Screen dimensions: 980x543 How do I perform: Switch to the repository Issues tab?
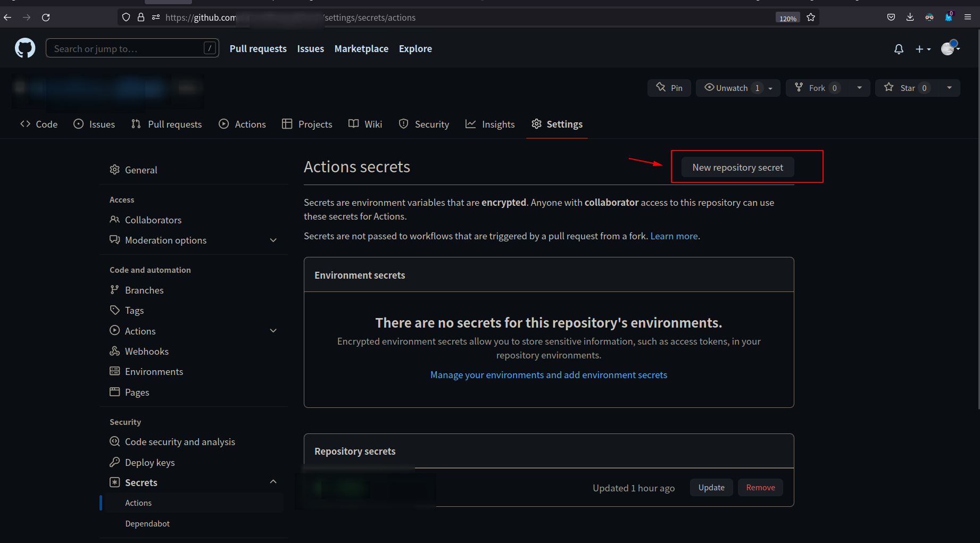pos(94,124)
